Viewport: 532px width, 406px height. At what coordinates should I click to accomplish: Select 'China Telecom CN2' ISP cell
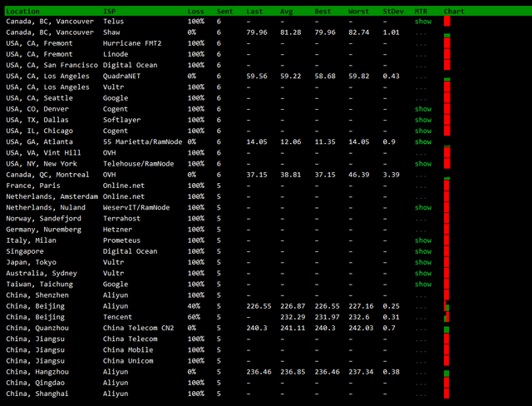139,328
